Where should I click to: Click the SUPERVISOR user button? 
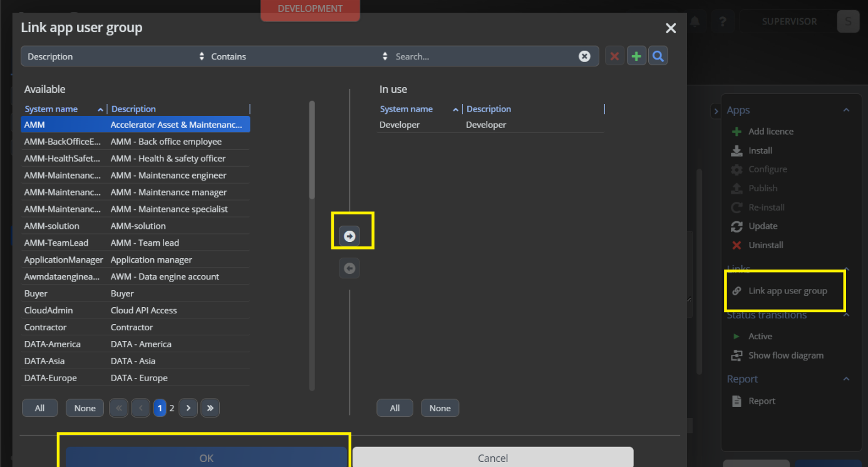point(789,21)
